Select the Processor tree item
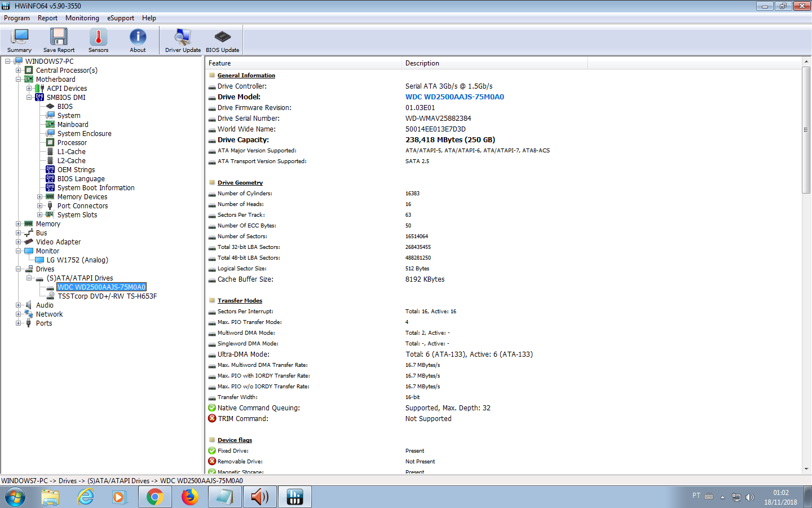 pos(72,142)
